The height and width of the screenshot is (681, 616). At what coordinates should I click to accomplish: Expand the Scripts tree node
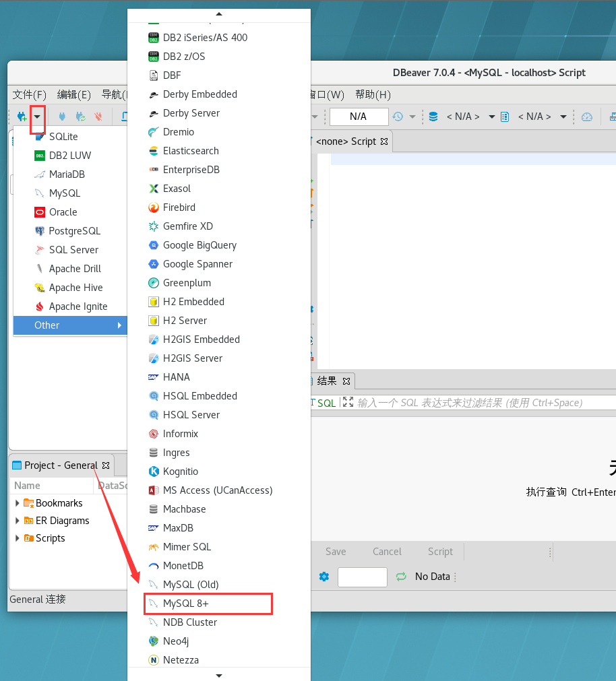tap(17, 538)
